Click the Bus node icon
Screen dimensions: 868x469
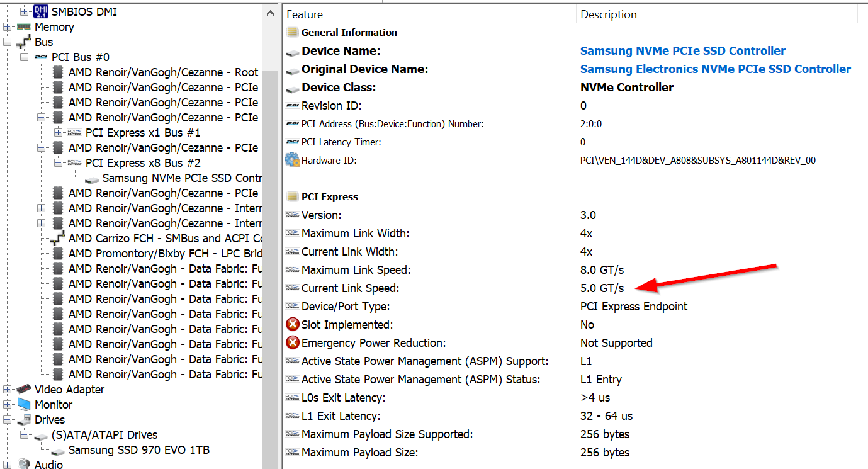tap(24, 42)
